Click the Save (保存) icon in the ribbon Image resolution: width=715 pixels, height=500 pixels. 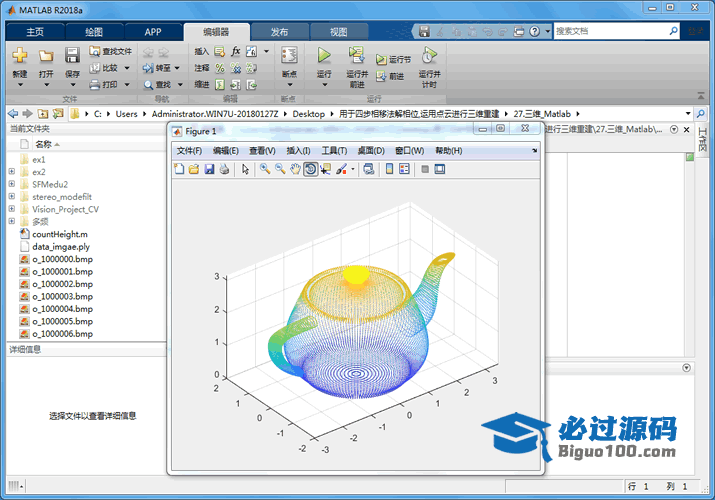(x=72, y=55)
